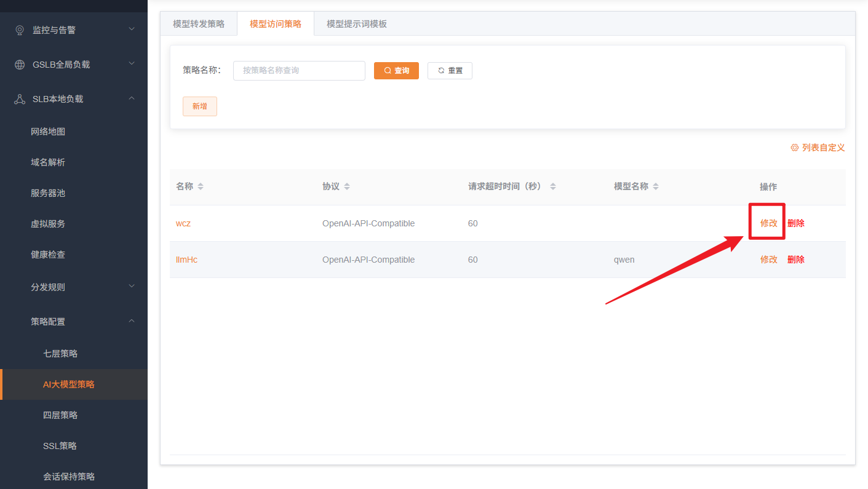Image resolution: width=868 pixels, height=489 pixels.
Task: Sort by 模型名称 column arrows
Action: click(x=656, y=186)
